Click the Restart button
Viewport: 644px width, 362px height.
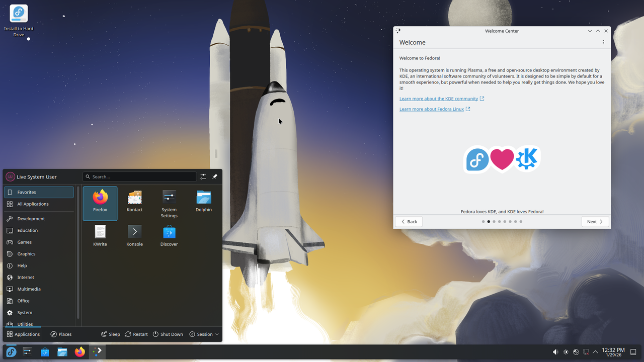[x=136, y=334]
